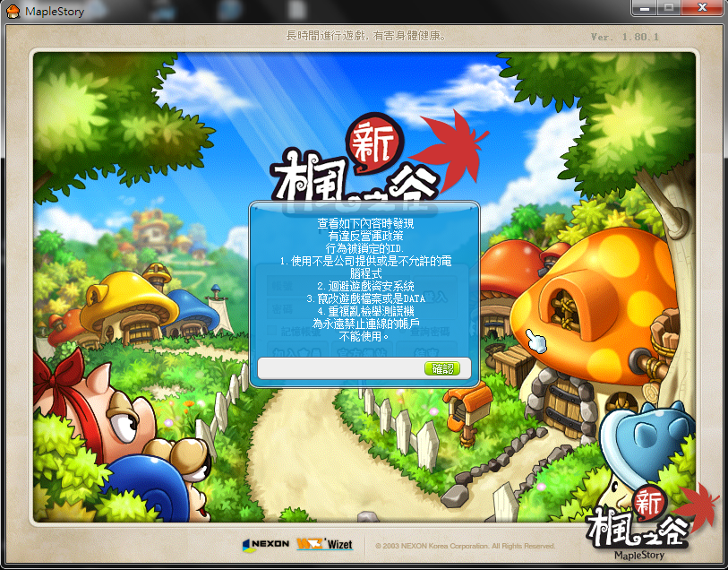Image resolution: width=728 pixels, height=570 pixels.
Task: Click the green 確認 confirm button
Action: coord(442,368)
